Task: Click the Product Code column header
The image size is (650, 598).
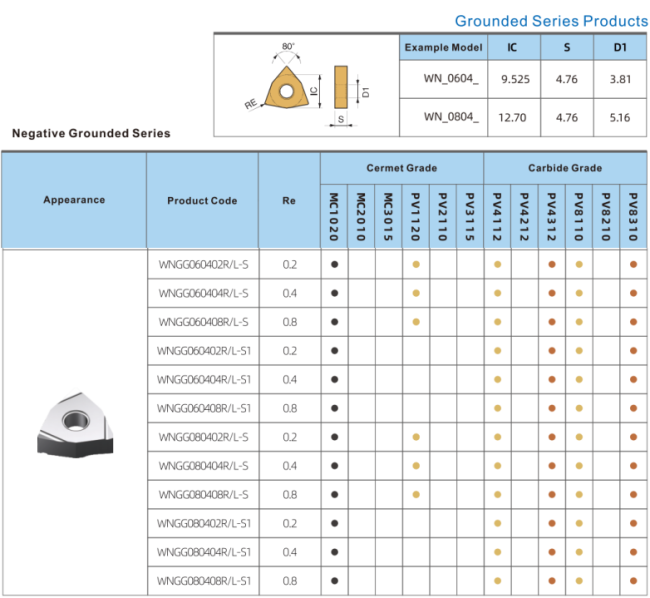Action: [202, 201]
